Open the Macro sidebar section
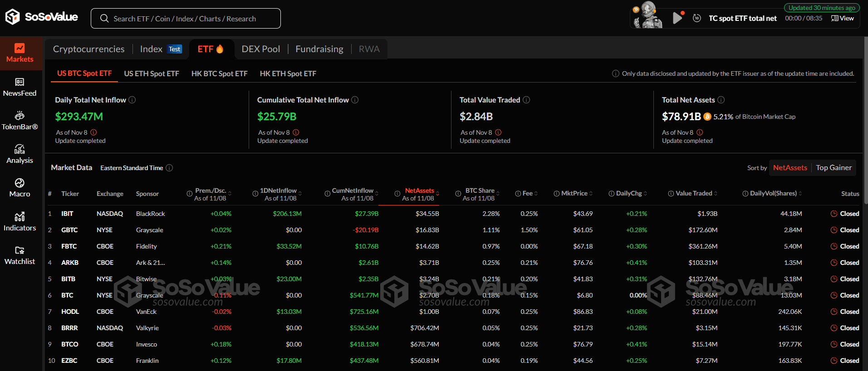The image size is (868, 371). click(x=20, y=187)
